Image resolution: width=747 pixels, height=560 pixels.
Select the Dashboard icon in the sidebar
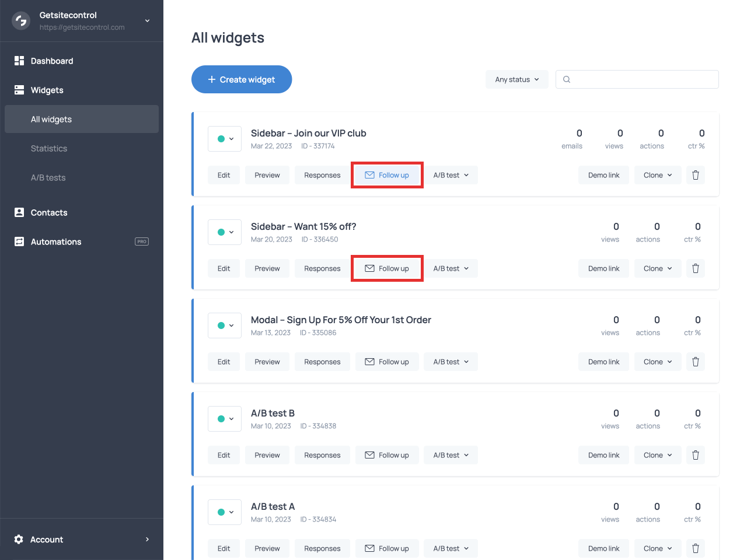(19, 61)
